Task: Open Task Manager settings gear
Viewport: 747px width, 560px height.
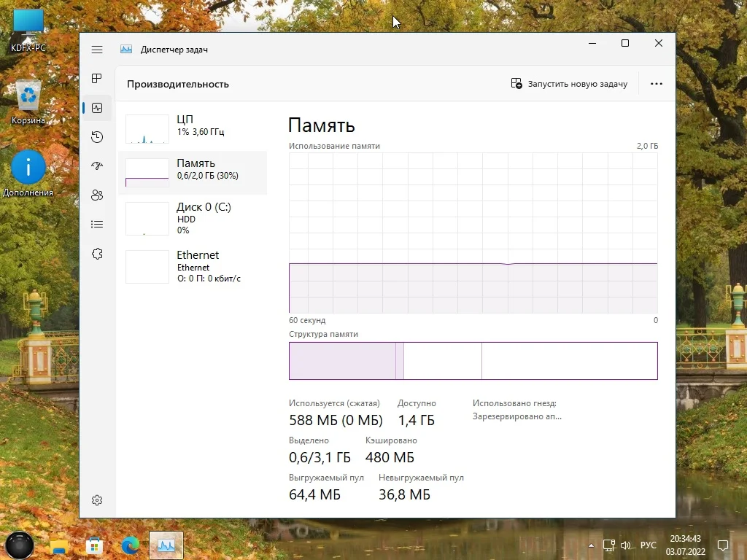Action: point(97,500)
